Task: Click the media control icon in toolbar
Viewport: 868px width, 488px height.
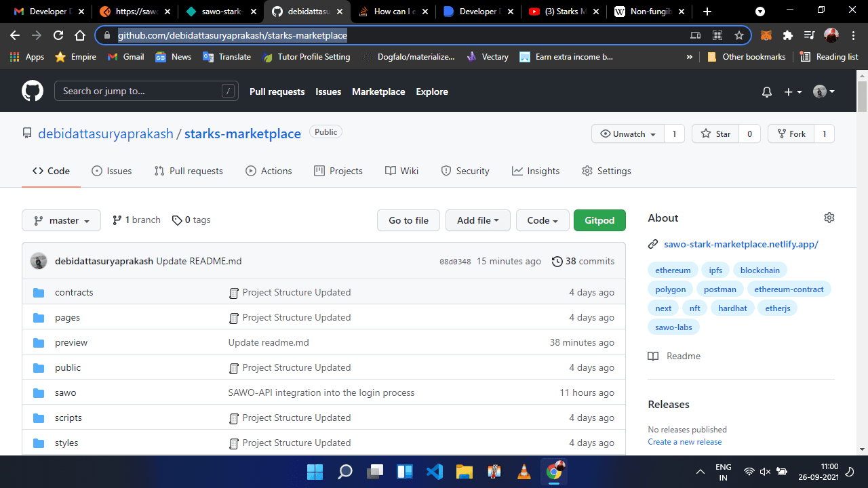Action: click(809, 35)
